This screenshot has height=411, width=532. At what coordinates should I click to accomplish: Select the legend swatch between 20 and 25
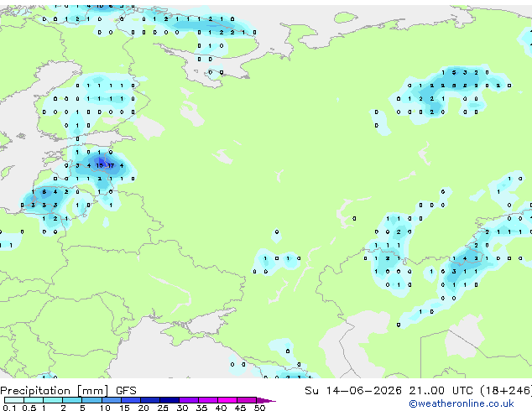(x=150, y=400)
